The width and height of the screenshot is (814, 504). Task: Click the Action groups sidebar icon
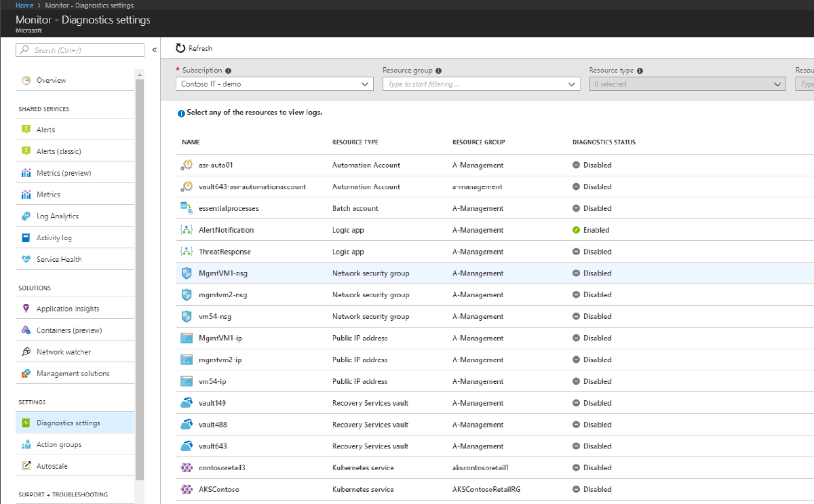[x=26, y=444]
